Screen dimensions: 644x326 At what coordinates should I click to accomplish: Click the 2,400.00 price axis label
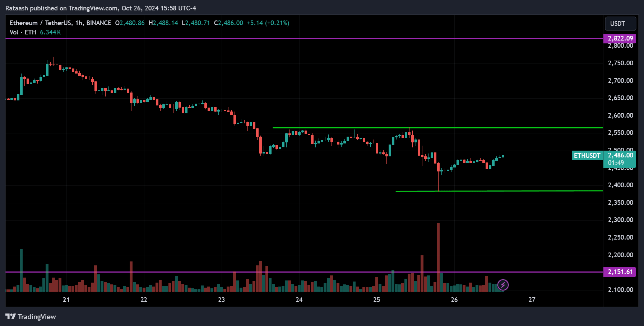click(x=620, y=185)
